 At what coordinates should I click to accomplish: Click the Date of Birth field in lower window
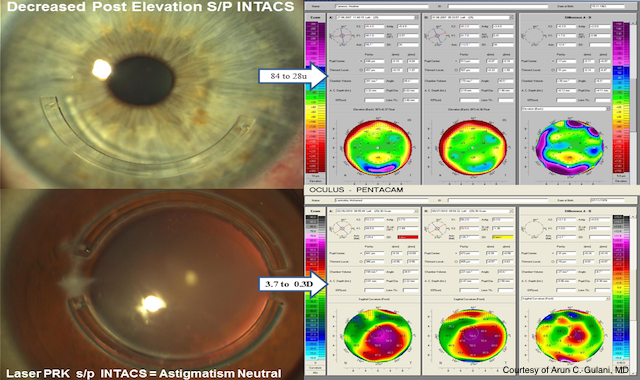[607, 200]
